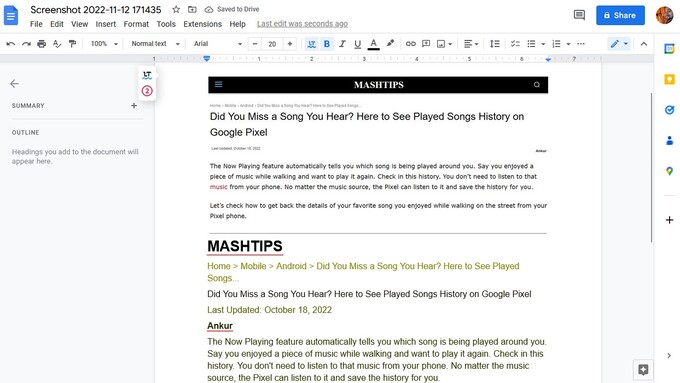Open the Tools menu

(166, 24)
